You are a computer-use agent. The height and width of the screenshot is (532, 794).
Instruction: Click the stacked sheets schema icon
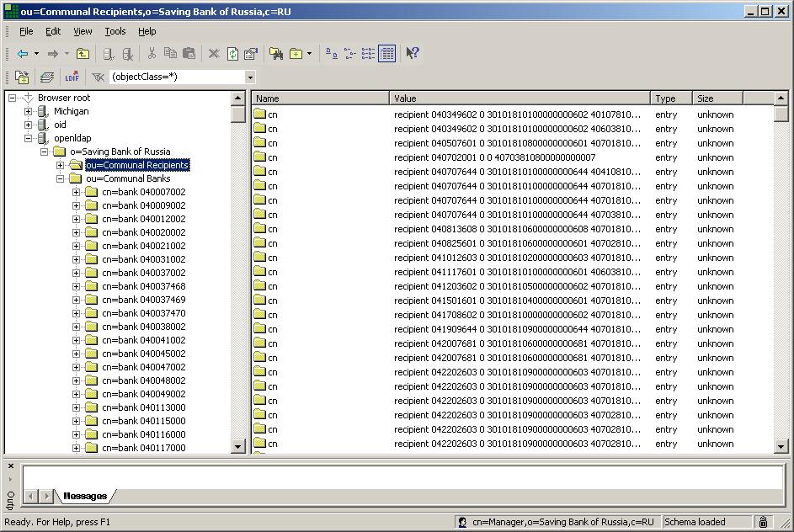pyautogui.click(x=47, y=77)
